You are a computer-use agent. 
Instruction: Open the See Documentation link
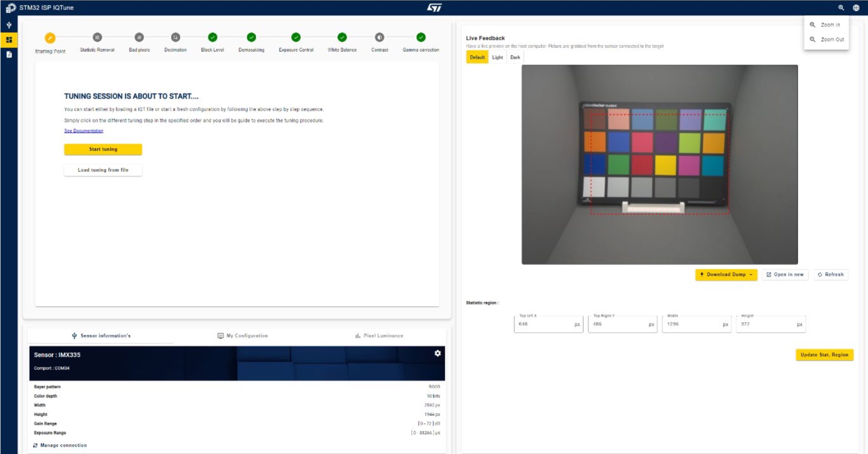pyautogui.click(x=84, y=131)
